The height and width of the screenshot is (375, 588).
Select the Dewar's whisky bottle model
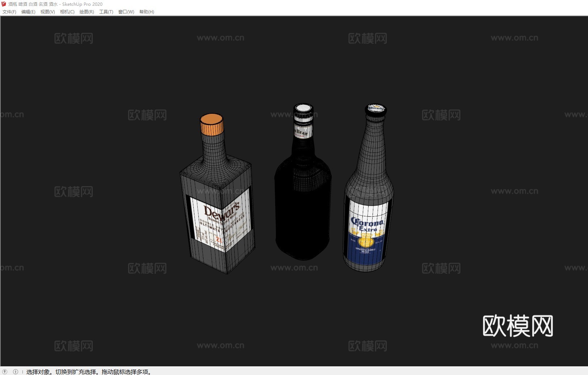[217, 194]
